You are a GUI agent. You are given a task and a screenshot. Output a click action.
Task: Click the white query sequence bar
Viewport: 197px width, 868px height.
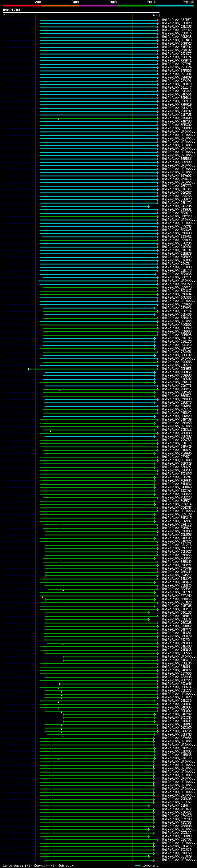point(81,13)
